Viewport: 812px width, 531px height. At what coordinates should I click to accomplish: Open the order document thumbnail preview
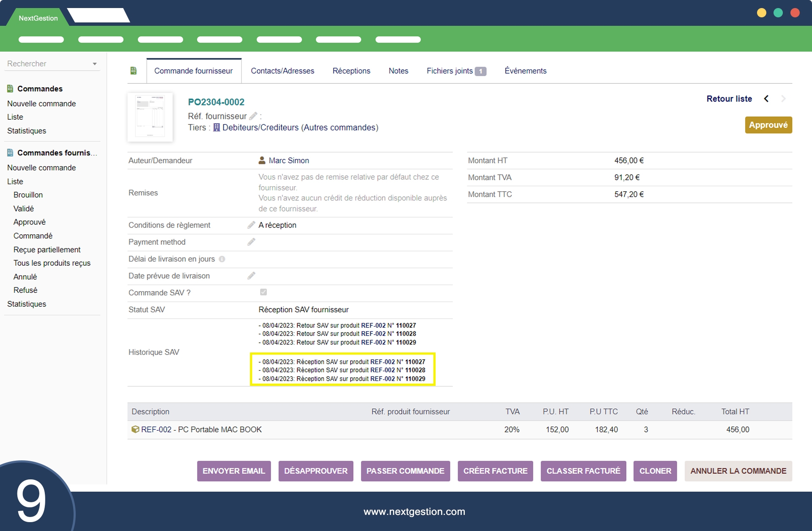pos(150,117)
